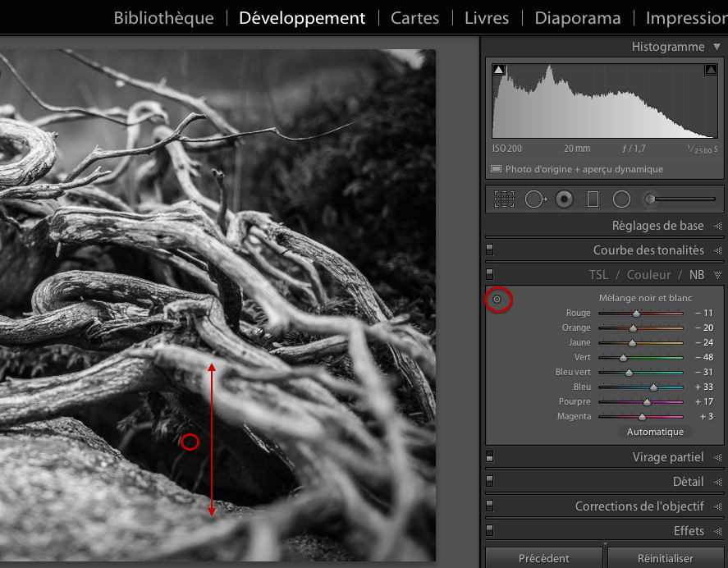
Task: Switch to the Bibliothèque module
Action: coord(163,17)
